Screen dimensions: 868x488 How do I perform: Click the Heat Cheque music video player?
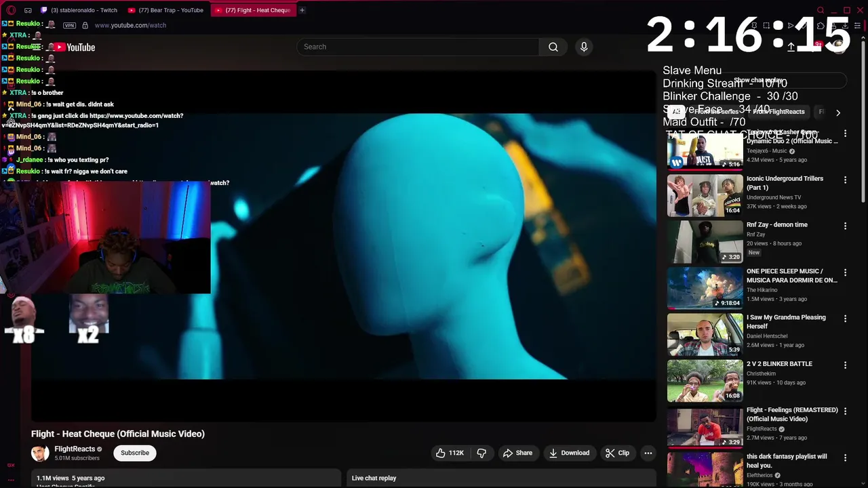pyautogui.click(x=343, y=245)
